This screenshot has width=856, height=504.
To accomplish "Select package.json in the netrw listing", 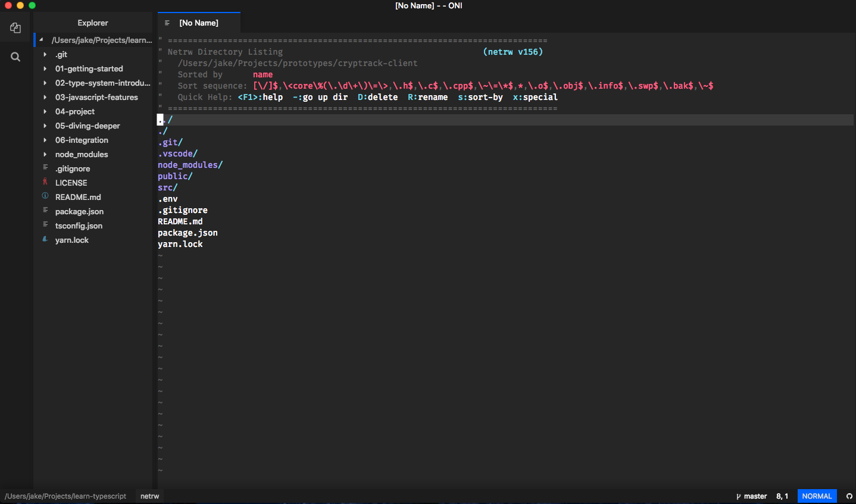I will [x=188, y=233].
